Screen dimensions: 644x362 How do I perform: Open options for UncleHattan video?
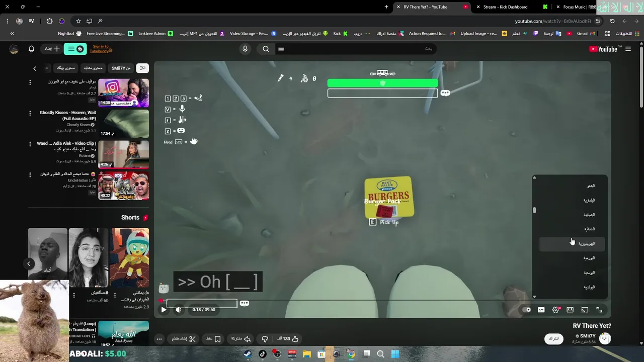pyautogui.click(x=30, y=174)
